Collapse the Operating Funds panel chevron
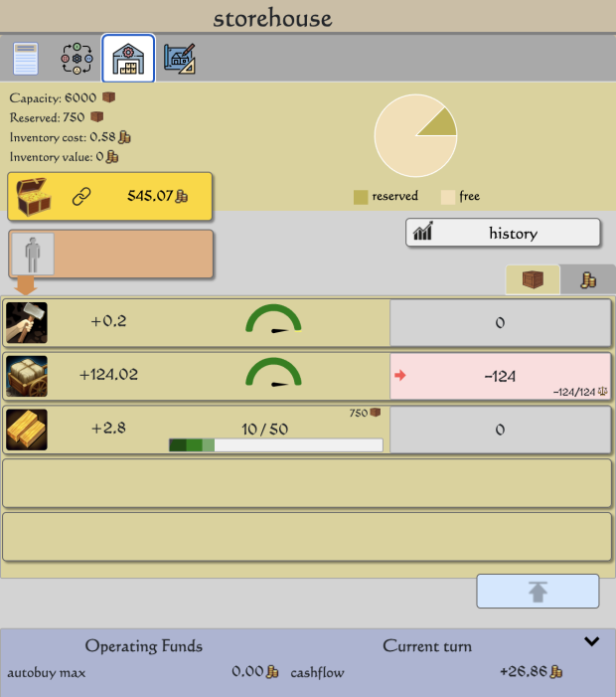Image resolution: width=616 pixels, height=697 pixels. point(591,641)
